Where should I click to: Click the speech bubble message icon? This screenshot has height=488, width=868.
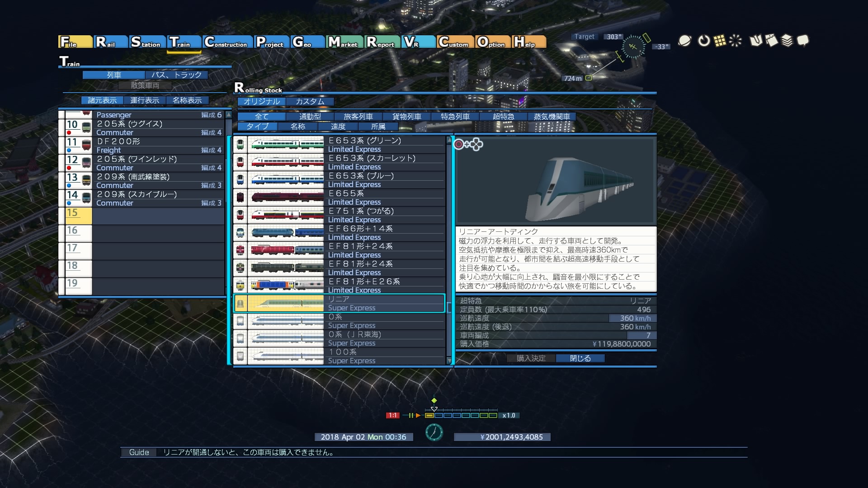click(803, 41)
